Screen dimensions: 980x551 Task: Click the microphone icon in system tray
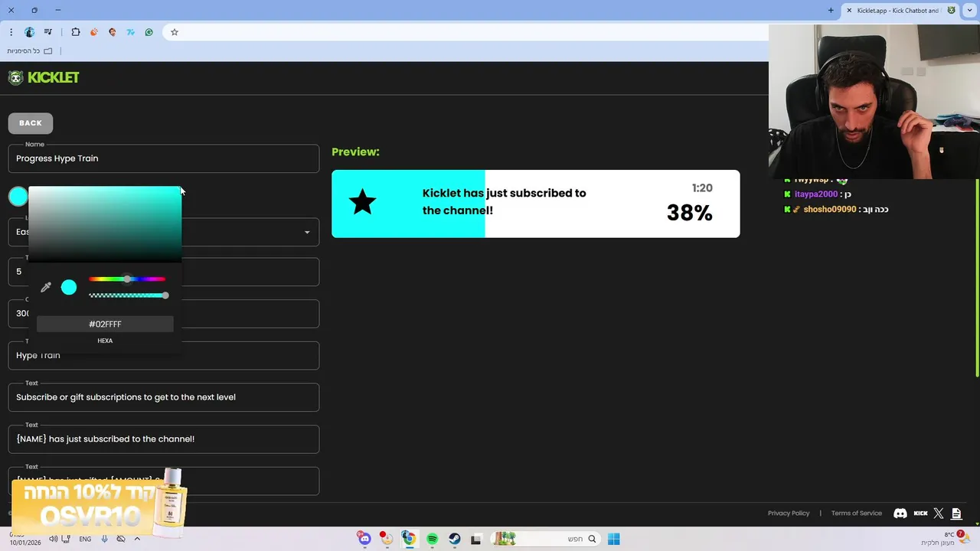104,539
